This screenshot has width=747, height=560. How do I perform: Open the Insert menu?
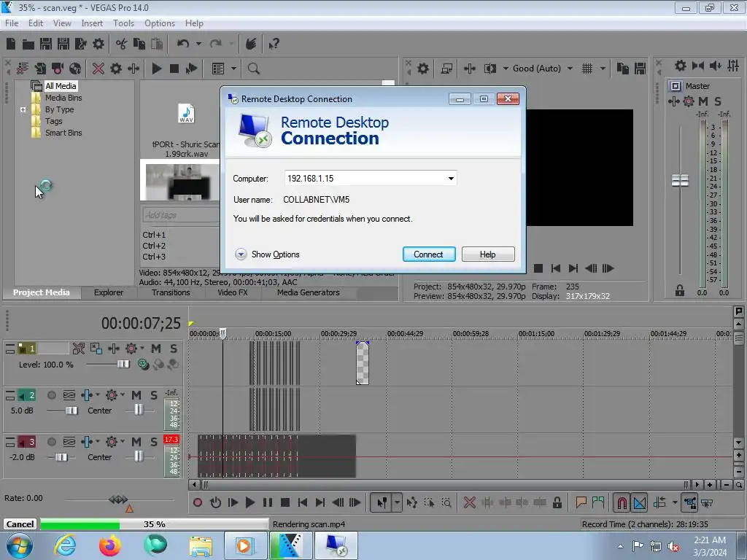tap(92, 23)
